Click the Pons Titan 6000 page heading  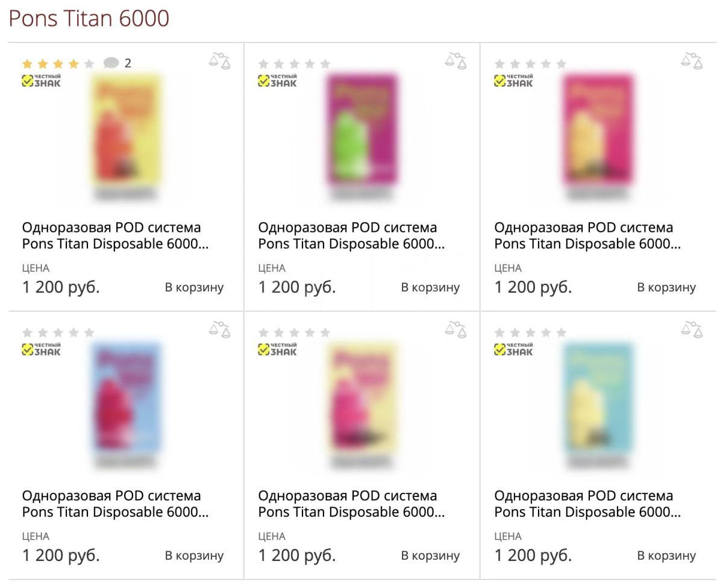point(89,19)
